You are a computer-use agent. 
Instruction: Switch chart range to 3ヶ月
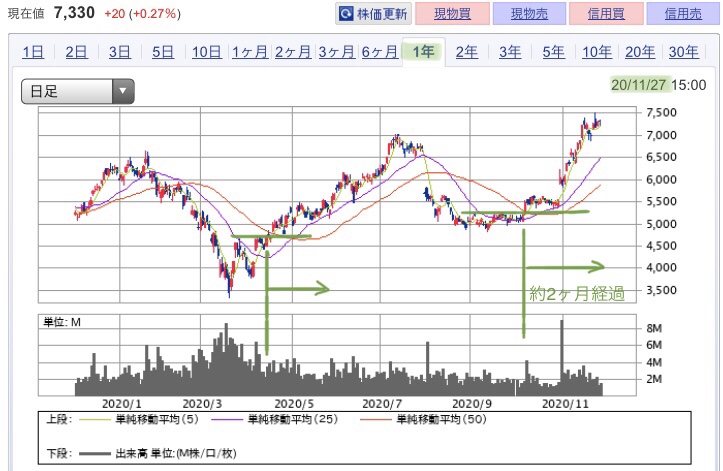coord(336,52)
